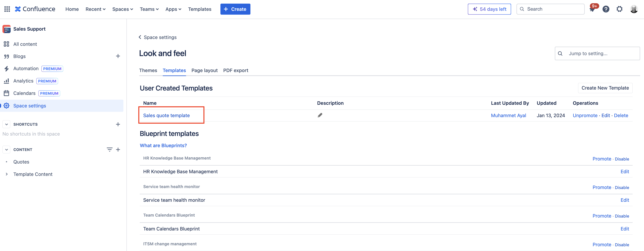Open the Spaces dropdown menu

tap(122, 9)
